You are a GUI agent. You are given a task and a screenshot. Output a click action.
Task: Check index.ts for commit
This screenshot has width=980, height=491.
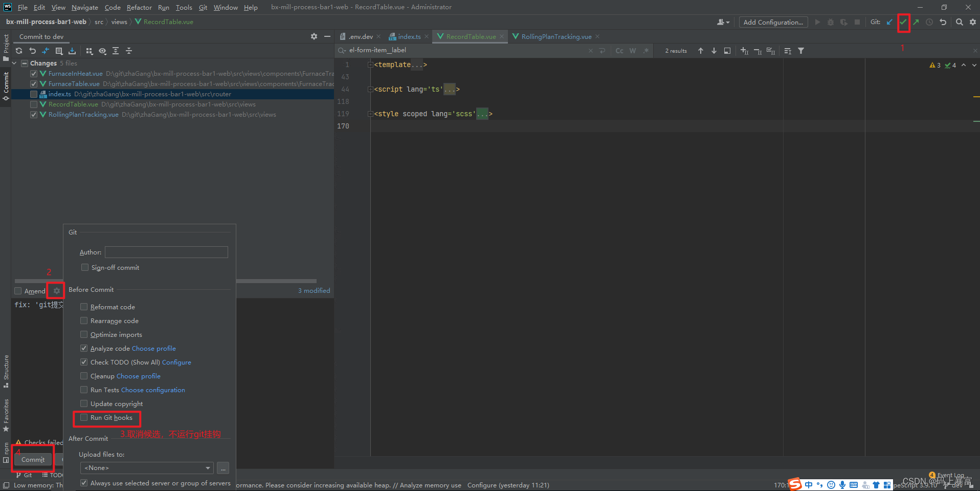[x=34, y=94]
